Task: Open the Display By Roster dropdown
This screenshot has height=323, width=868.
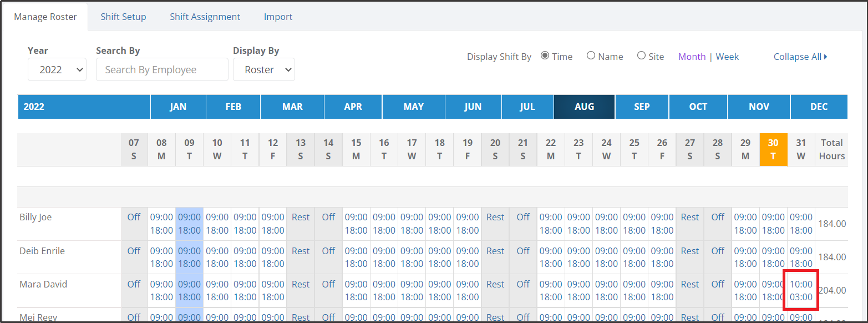Action: click(264, 69)
